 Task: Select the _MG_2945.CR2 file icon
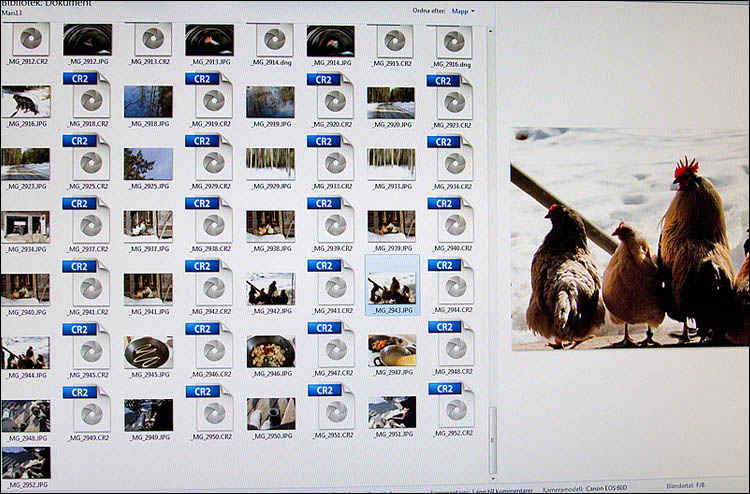point(87,346)
